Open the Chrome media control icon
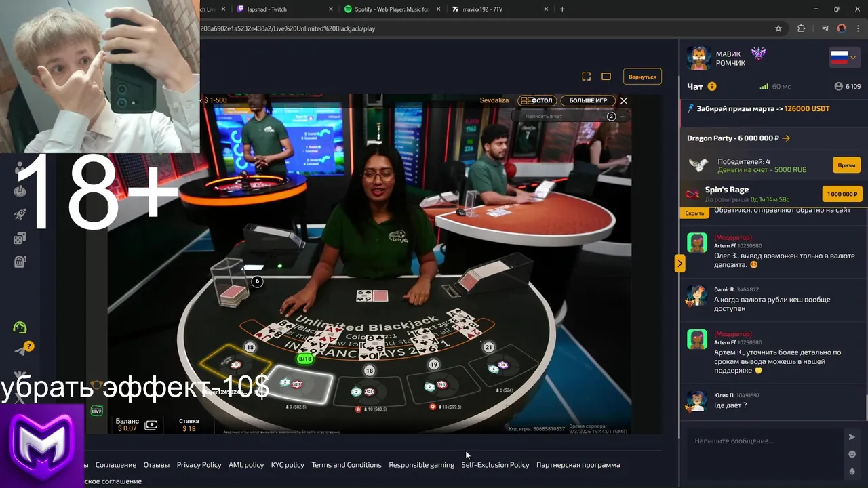The width and height of the screenshot is (868, 488). click(825, 28)
